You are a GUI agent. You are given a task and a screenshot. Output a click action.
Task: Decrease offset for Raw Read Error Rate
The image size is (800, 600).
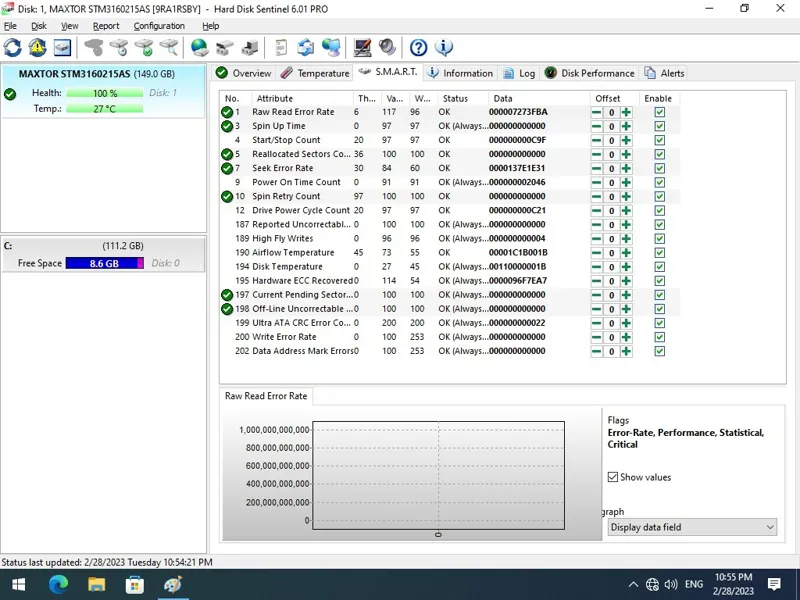pos(596,112)
